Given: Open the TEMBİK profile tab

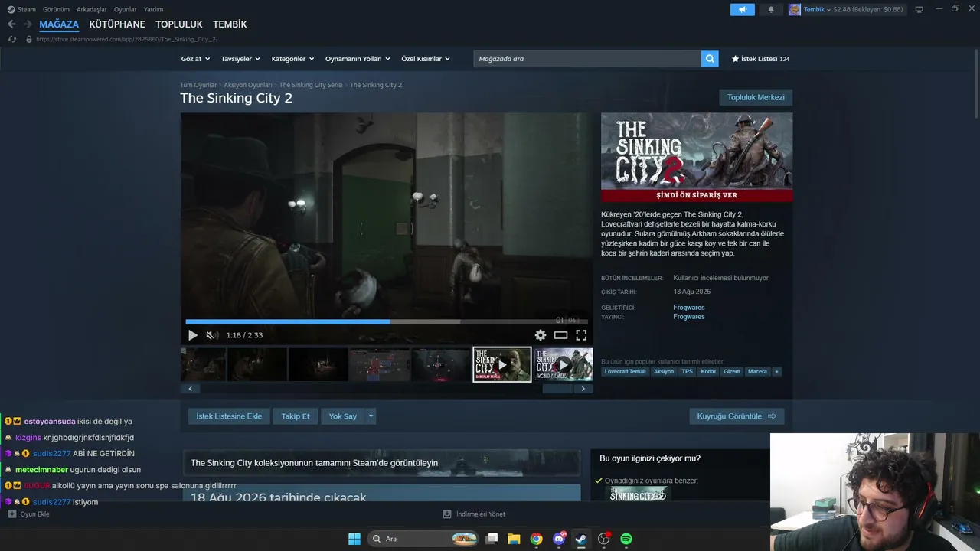Looking at the screenshot, I should pyautogui.click(x=230, y=24).
